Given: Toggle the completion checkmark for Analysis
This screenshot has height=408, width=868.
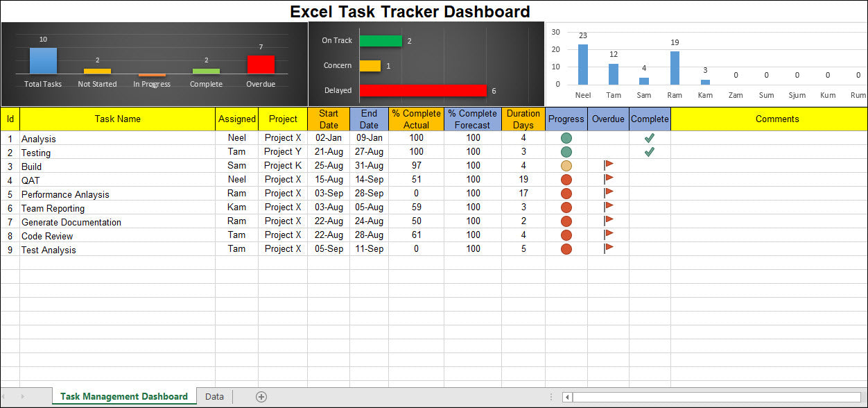Looking at the screenshot, I should 649,137.
